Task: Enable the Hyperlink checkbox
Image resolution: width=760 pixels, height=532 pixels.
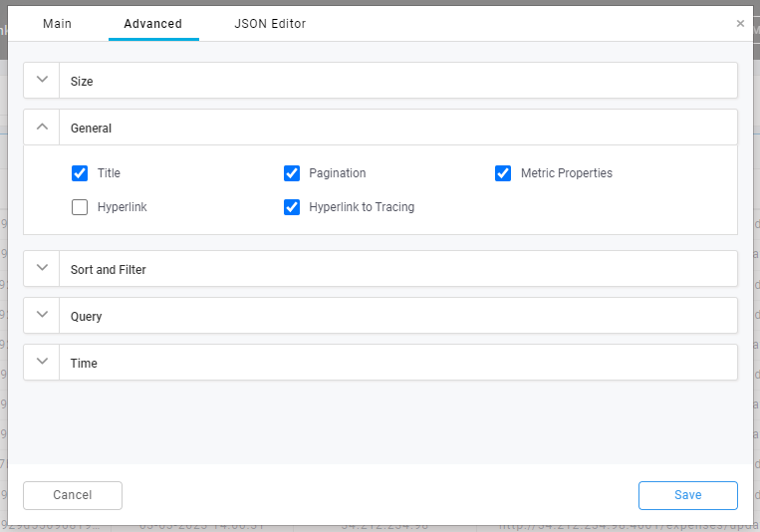Action: point(80,207)
